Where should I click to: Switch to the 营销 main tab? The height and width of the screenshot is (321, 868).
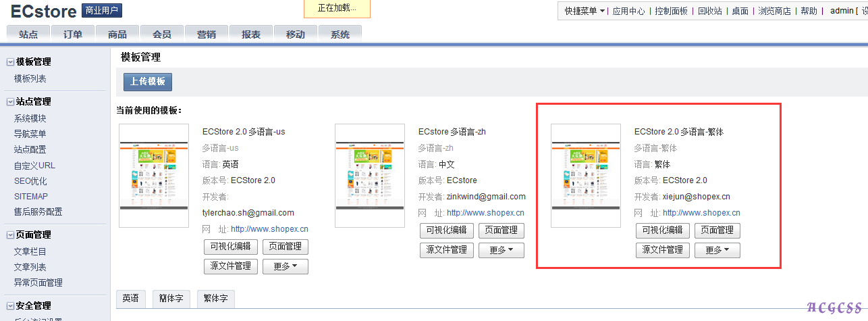coord(207,34)
